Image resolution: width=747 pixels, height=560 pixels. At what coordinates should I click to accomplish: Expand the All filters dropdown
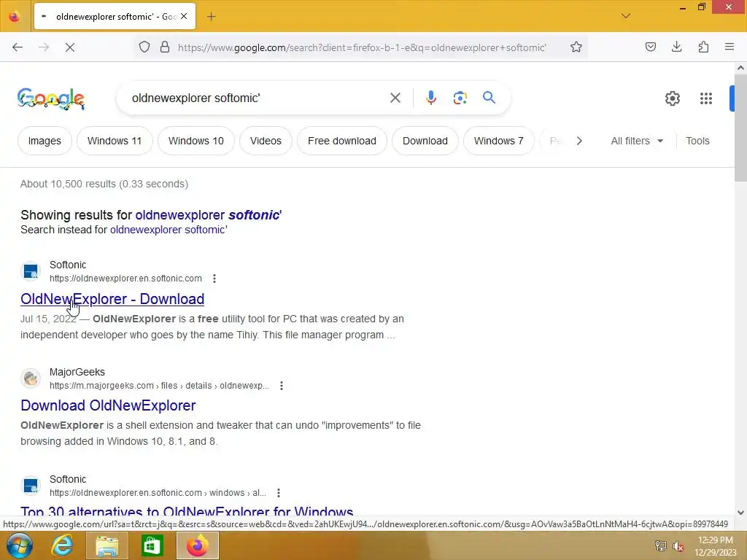click(637, 141)
